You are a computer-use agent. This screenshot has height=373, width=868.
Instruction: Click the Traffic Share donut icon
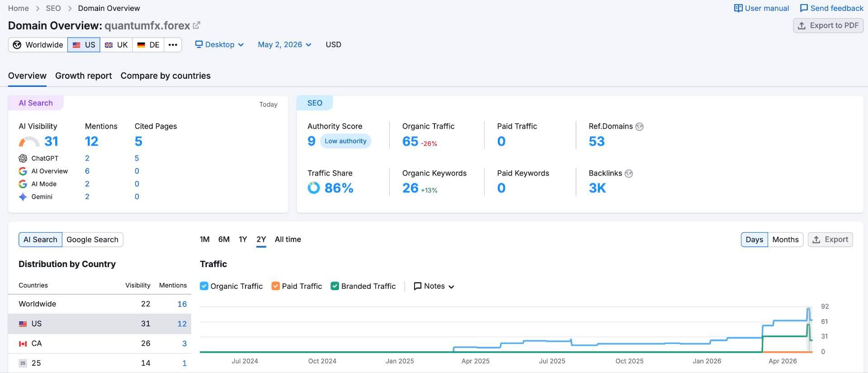pyautogui.click(x=314, y=188)
